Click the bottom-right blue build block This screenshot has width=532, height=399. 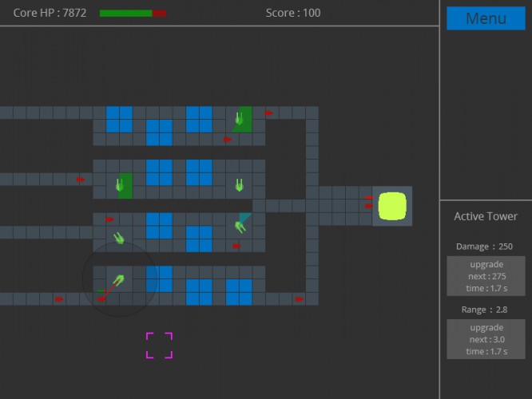pyautogui.click(x=239, y=292)
